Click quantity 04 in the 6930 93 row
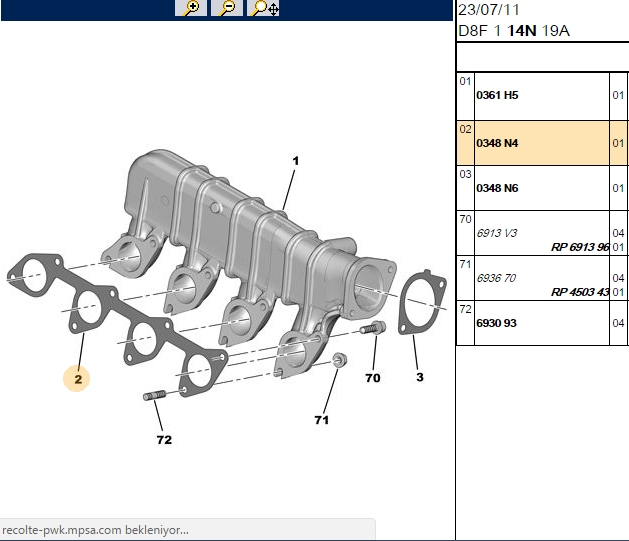 click(x=618, y=323)
